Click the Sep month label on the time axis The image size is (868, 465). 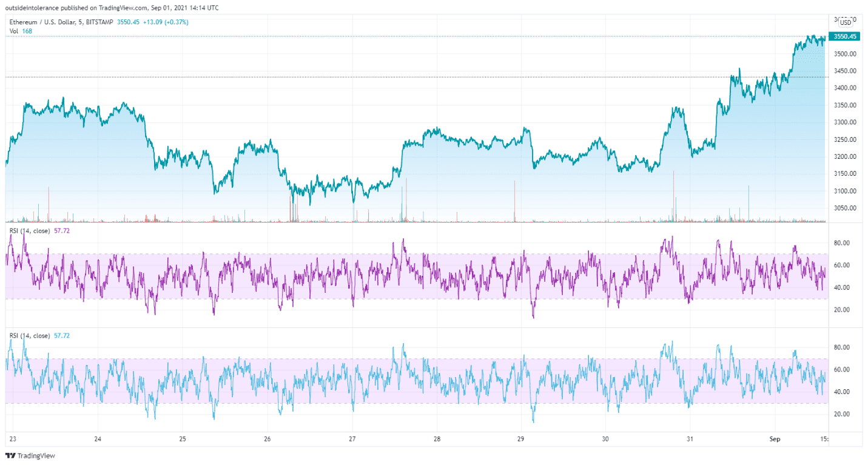pyautogui.click(x=775, y=438)
